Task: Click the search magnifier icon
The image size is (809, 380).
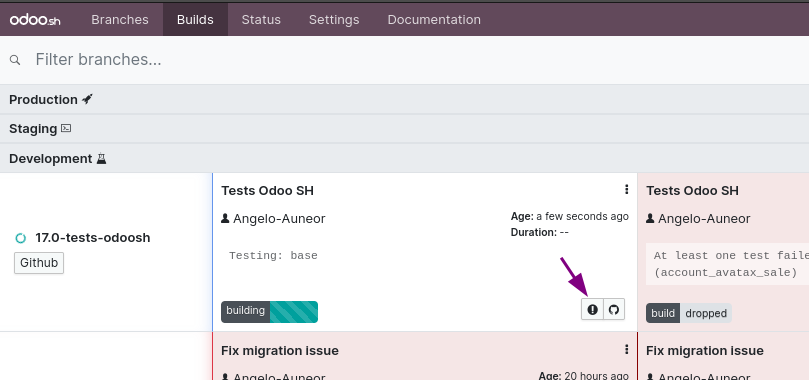Action: [15, 60]
